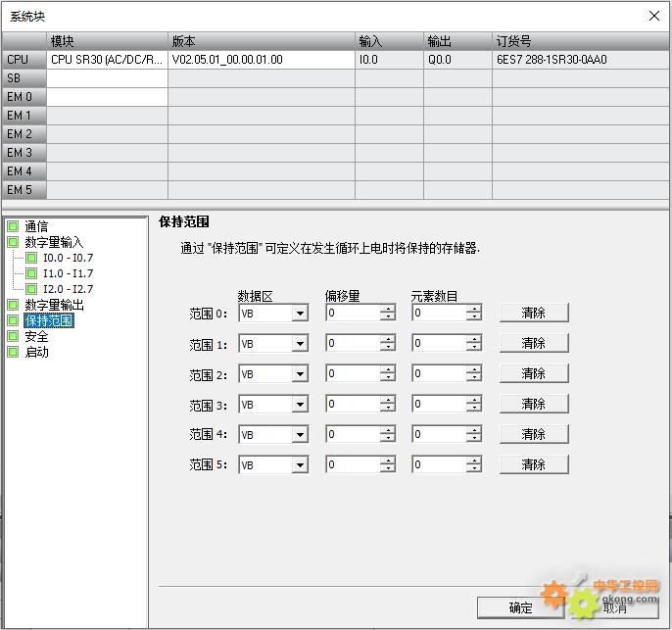Decrease the 范围 3 元素数目 spinner value
The height and width of the screenshot is (630, 672).
click(x=474, y=409)
